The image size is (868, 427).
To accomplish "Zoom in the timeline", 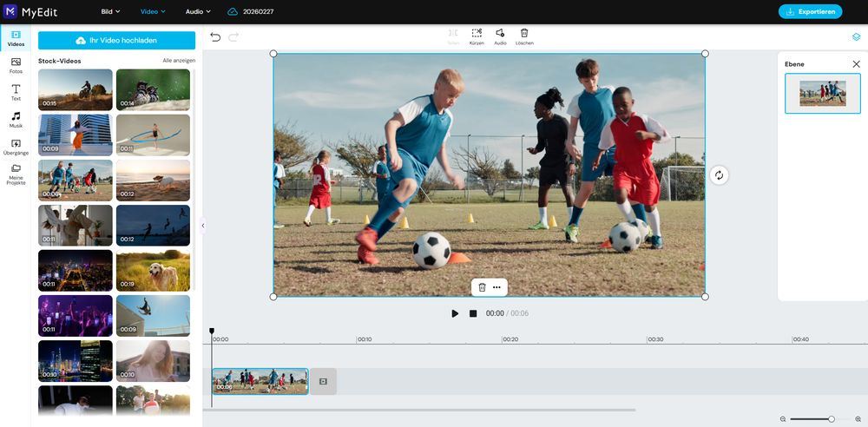I will point(858,419).
